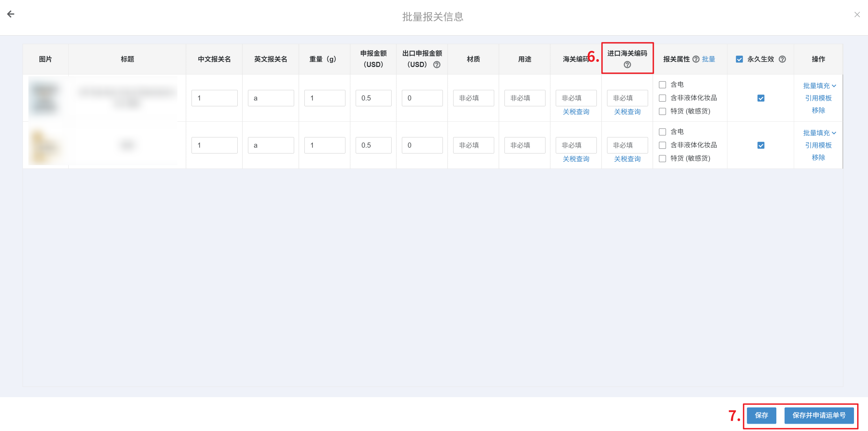Click help icon beside 报关属性

pos(696,59)
